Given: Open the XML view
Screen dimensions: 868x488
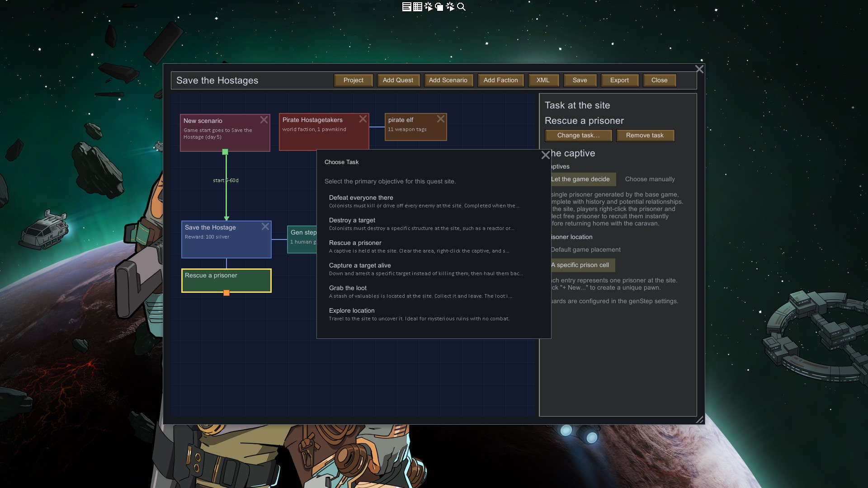Looking at the screenshot, I should 543,80.
